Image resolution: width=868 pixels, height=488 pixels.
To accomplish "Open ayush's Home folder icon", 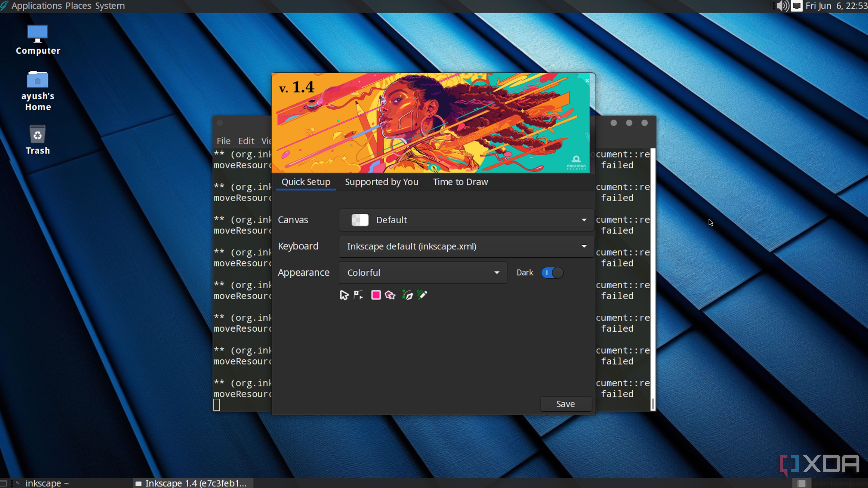I will coord(38,91).
